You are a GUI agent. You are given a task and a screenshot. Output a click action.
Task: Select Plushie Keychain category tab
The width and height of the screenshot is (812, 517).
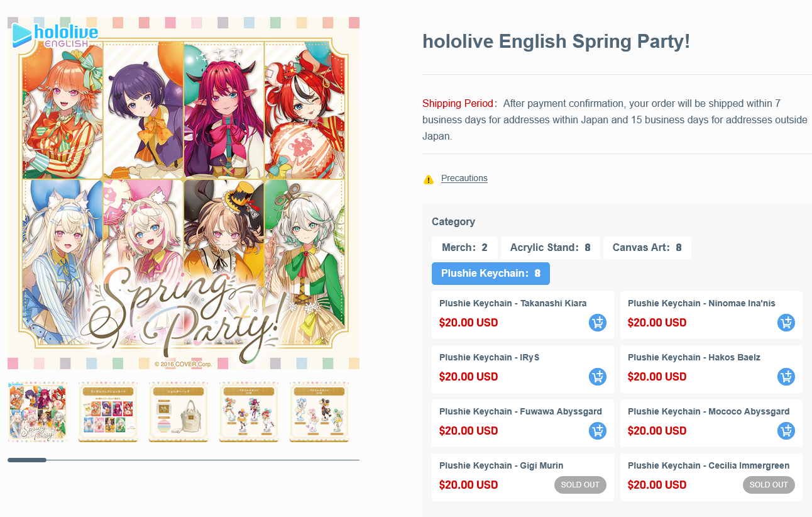coord(490,274)
